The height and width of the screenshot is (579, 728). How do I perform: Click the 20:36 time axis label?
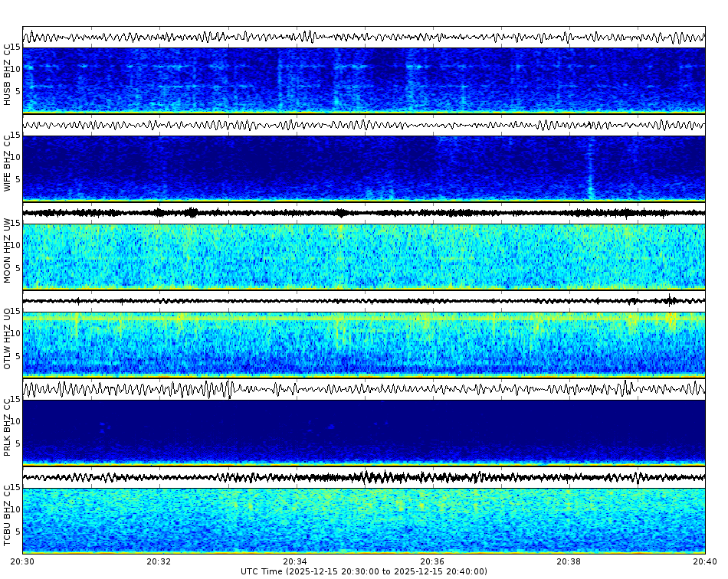coord(431,561)
